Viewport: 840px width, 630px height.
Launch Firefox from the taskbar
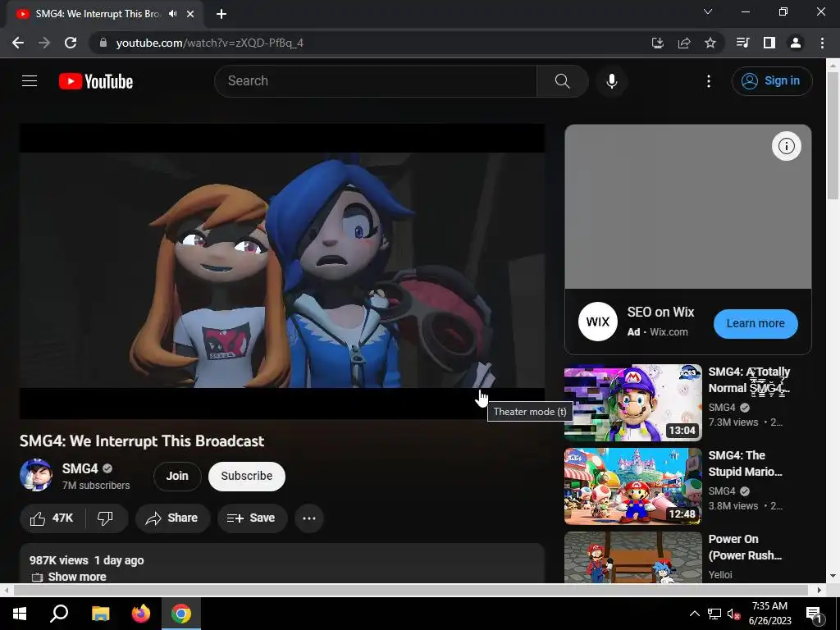141,614
